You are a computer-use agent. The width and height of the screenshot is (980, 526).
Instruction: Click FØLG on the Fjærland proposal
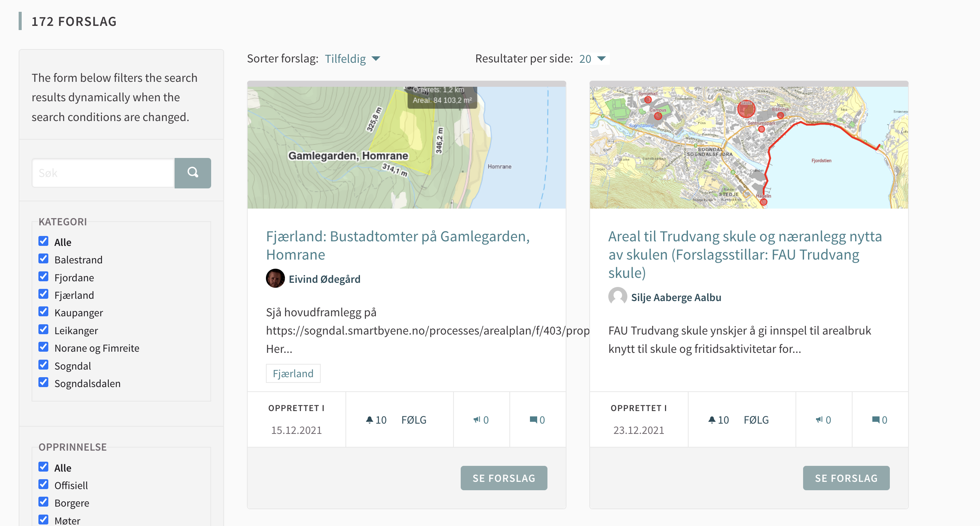(x=414, y=419)
